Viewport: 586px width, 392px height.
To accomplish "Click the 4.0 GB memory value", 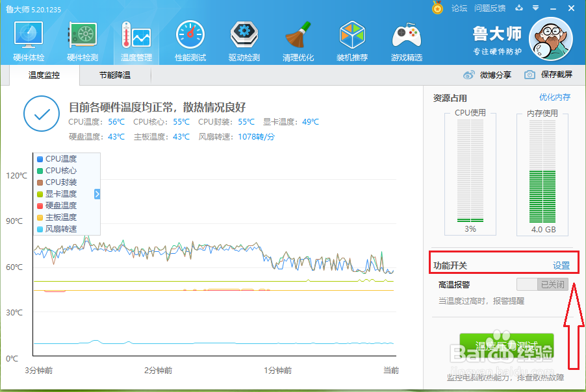I will tap(543, 229).
